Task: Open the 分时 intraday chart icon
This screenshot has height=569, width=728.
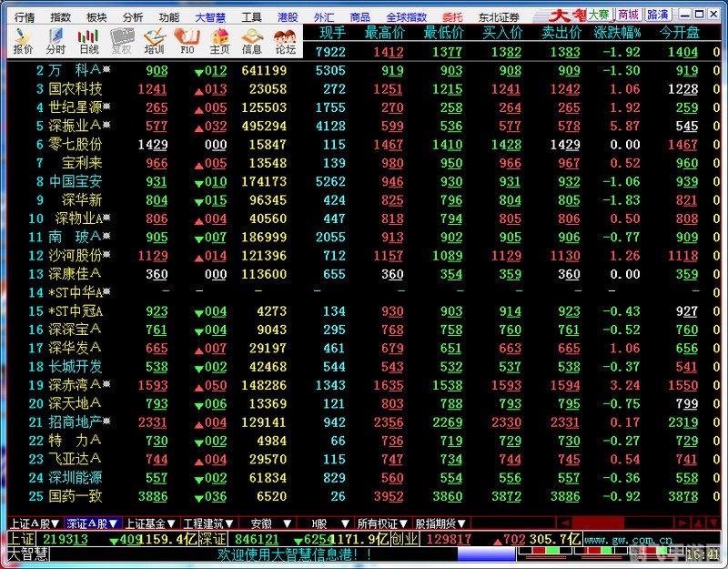Action: coord(56,41)
